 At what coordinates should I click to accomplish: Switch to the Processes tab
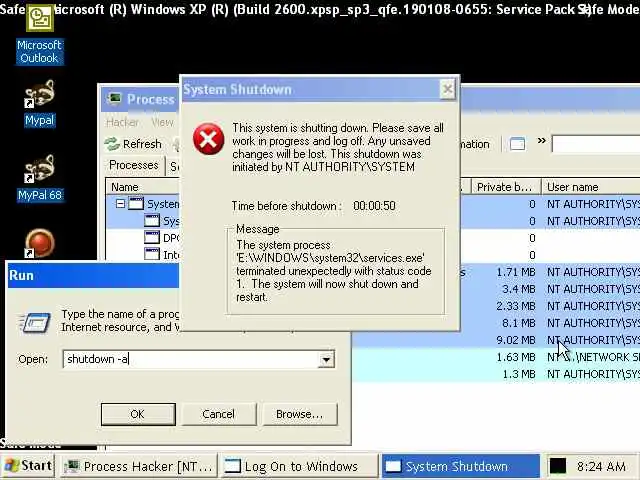point(133,165)
